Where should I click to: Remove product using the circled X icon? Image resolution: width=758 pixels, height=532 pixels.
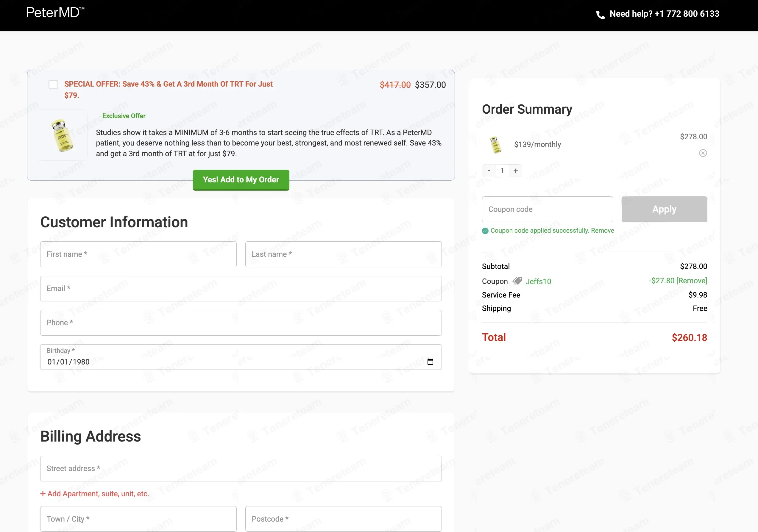pyautogui.click(x=703, y=153)
